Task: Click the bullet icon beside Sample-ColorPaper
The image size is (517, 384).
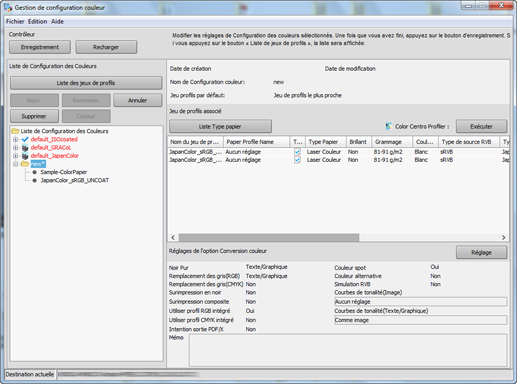Action: (x=34, y=172)
